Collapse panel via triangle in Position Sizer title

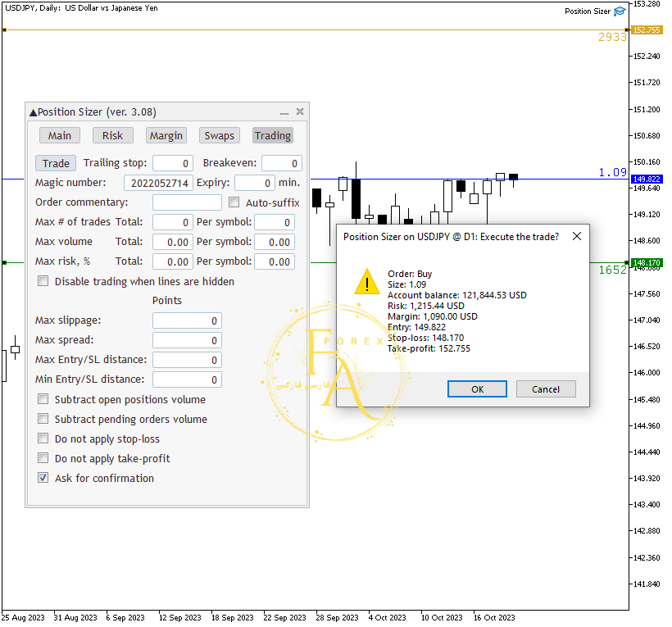(33, 113)
